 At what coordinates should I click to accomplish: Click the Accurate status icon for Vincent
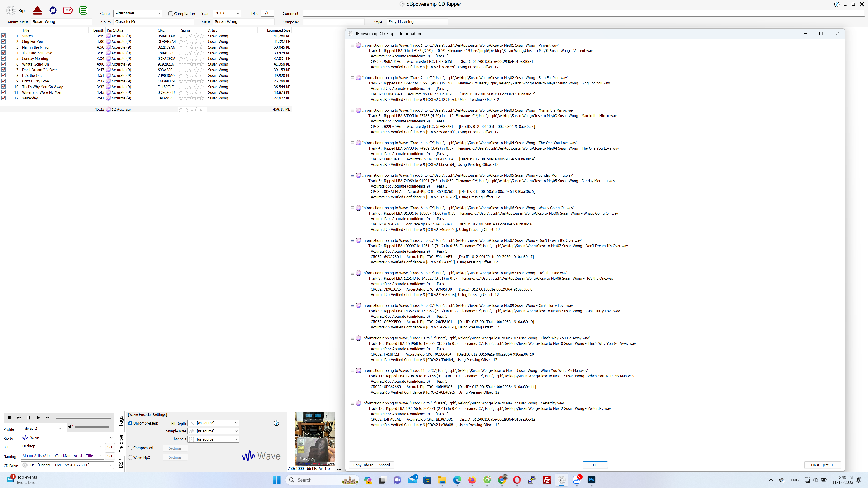tap(108, 36)
